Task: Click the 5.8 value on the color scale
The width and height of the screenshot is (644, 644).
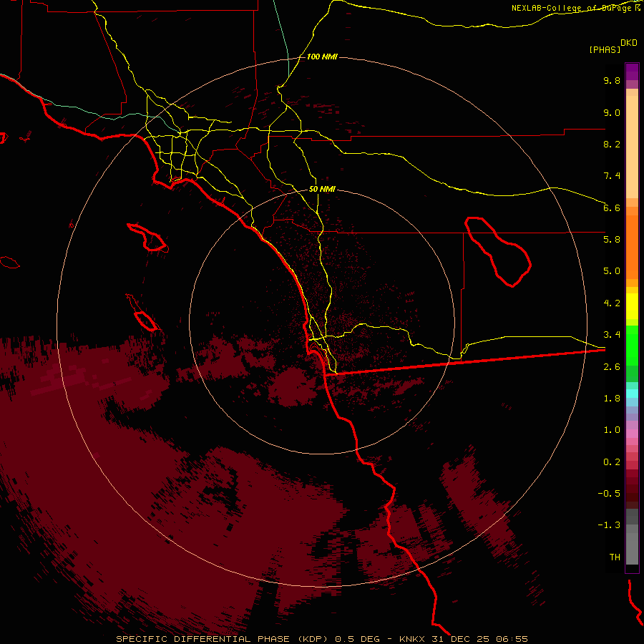Action: 612,240
